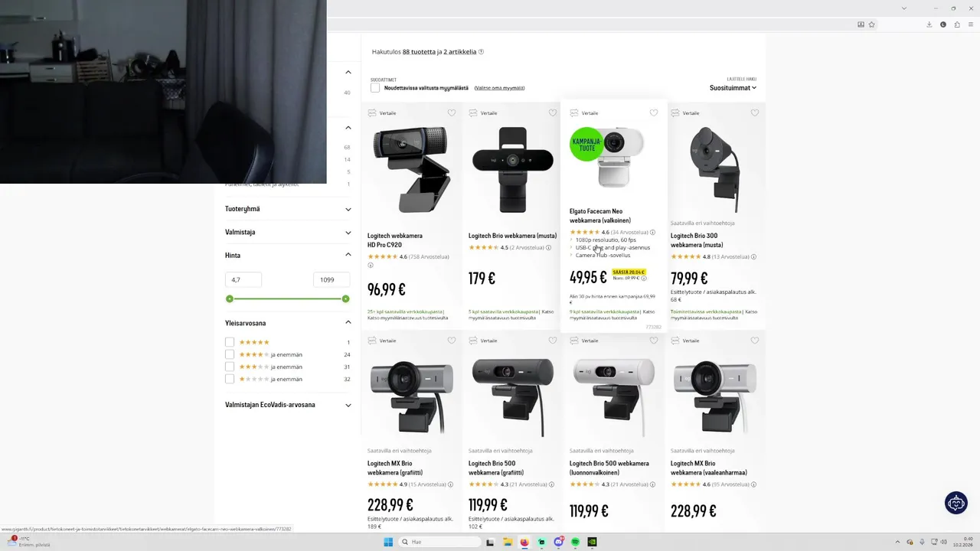
Task: Click minimum price slider handle
Action: [230, 298]
